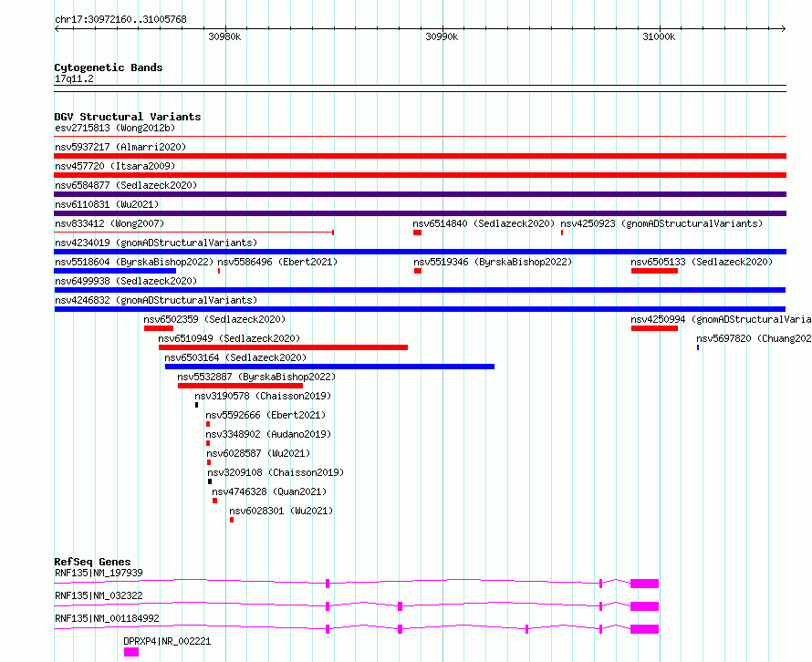Click the esv2715813 (Wong2012b) variant label

pyautogui.click(x=115, y=128)
